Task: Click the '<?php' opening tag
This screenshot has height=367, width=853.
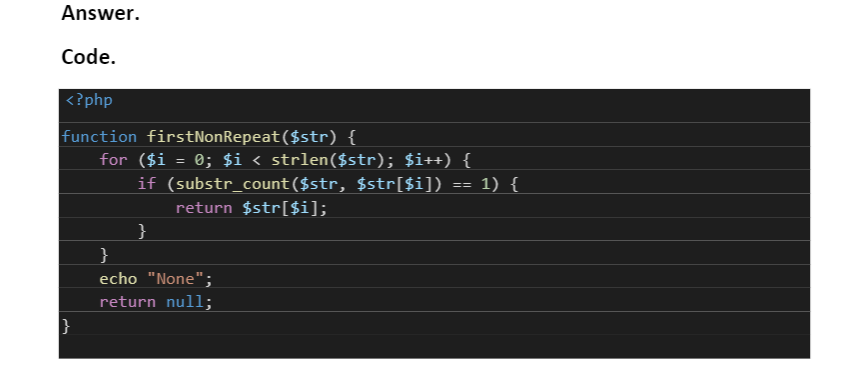Action: pyautogui.click(x=89, y=101)
